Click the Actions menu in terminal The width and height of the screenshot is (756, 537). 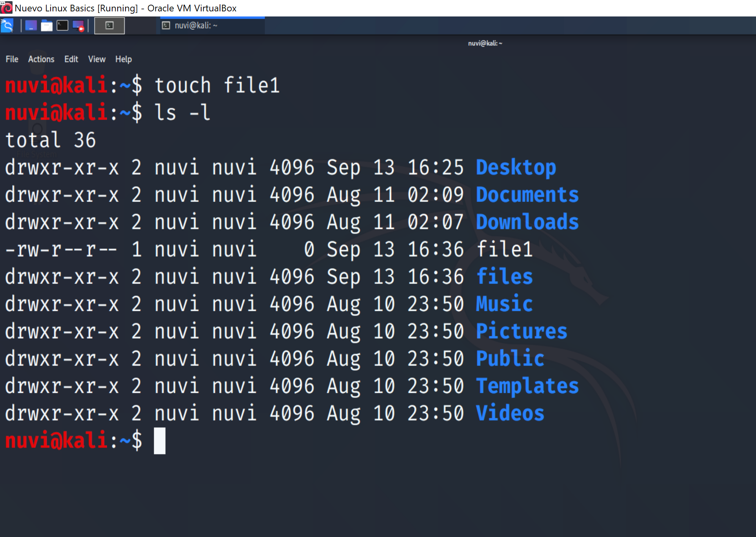tap(41, 59)
